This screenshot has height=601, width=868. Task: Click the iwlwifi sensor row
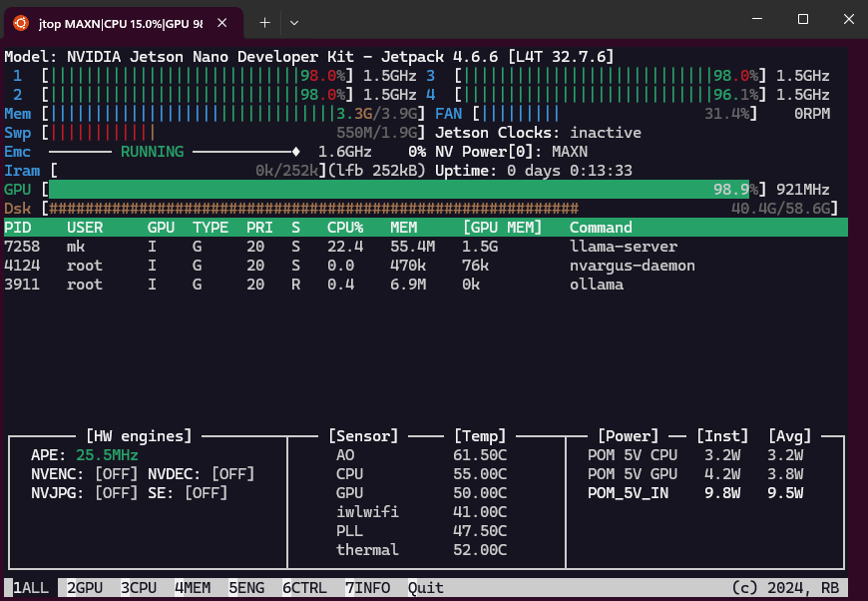pyautogui.click(x=421, y=512)
